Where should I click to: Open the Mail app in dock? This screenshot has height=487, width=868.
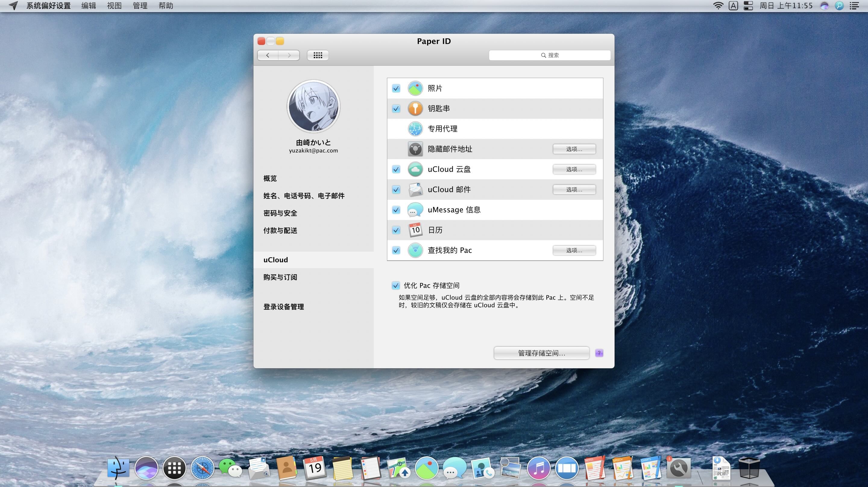tap(259, 468)
